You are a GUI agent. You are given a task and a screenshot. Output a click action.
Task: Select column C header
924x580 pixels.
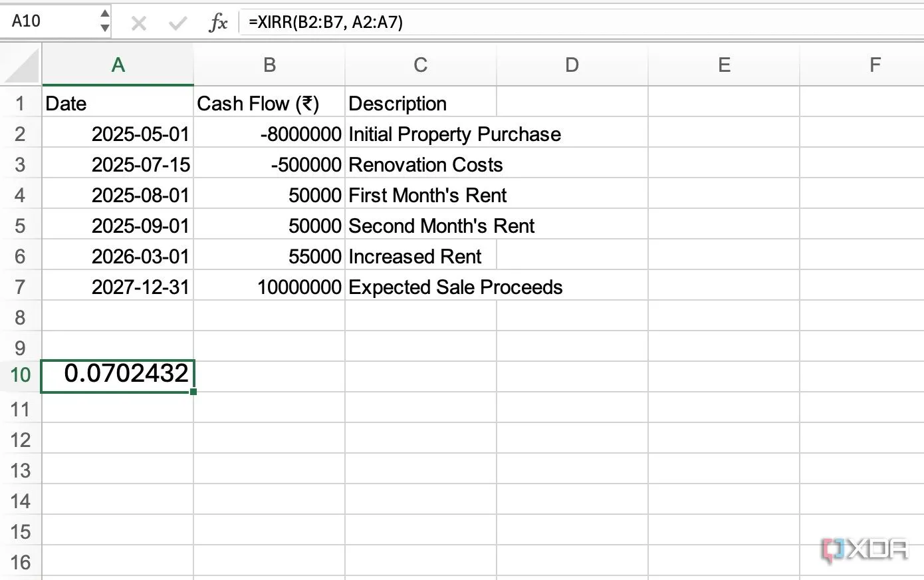[x=420, y=65]
